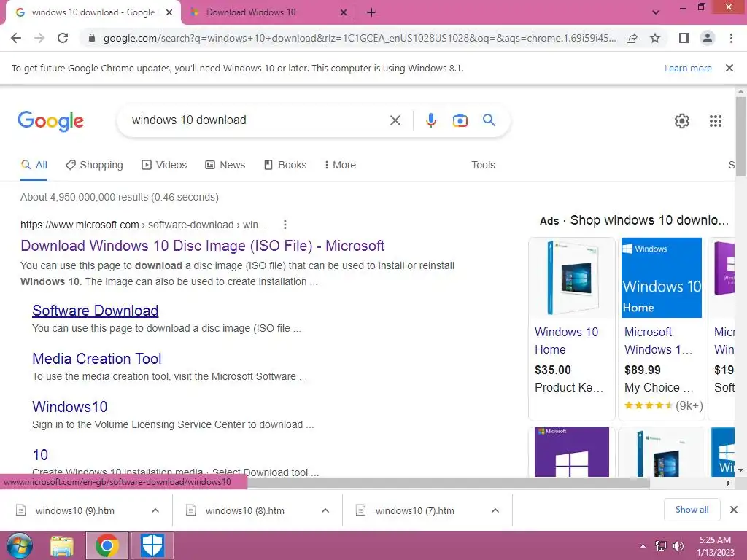Open the Windows 10 Home $35.00 ad thumbnail
The image size is (747, 560).
click(x=572, y=278)
